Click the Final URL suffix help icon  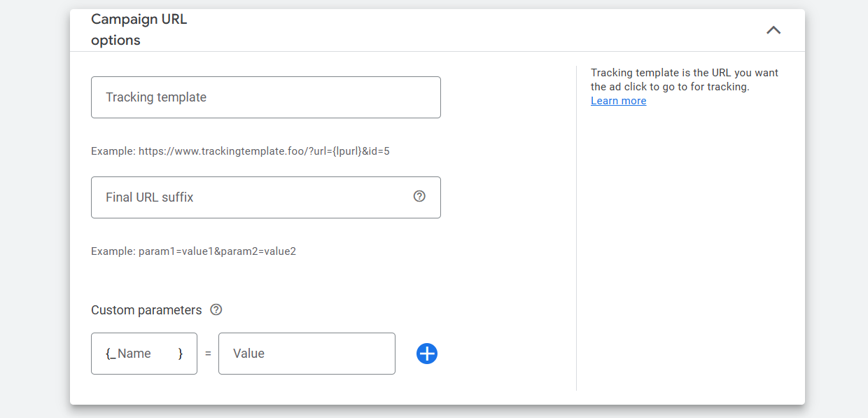[x=419, y=197]
